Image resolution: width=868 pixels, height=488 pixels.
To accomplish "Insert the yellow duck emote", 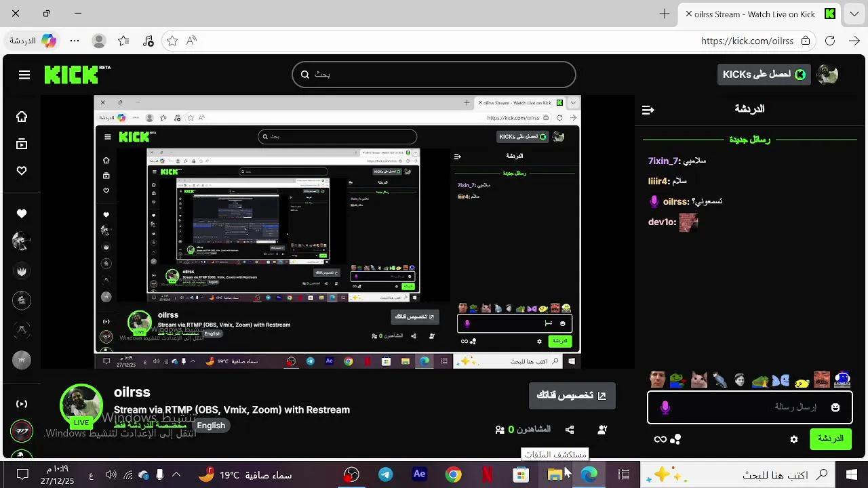I will pos(802,382).
